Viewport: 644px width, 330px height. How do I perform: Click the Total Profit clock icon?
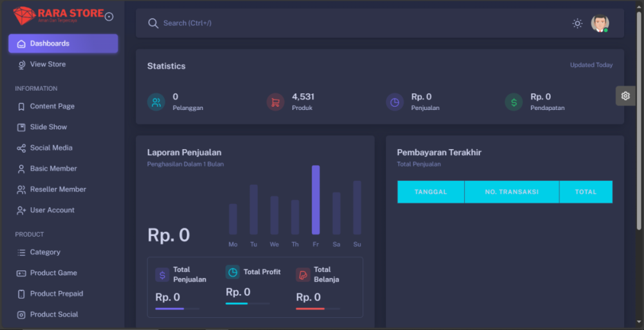[x=232, y=272]
